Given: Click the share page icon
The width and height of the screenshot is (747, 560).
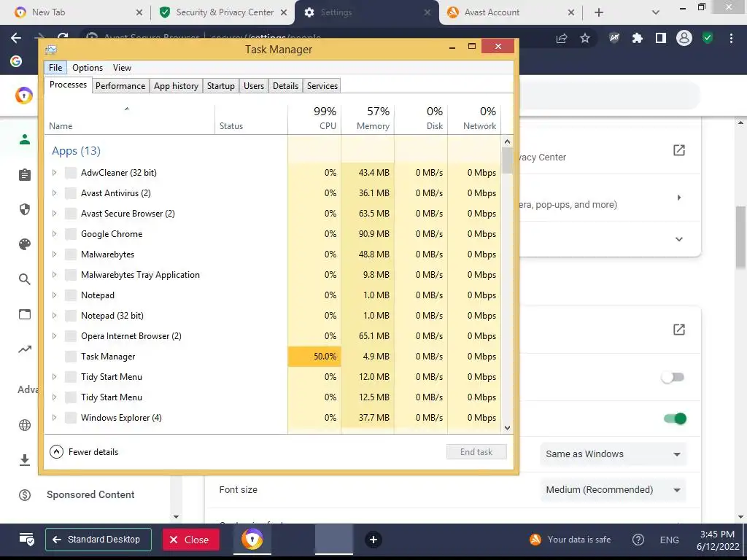Looking at the screenshot, I should pyautogui.click(x=562, y=38).
